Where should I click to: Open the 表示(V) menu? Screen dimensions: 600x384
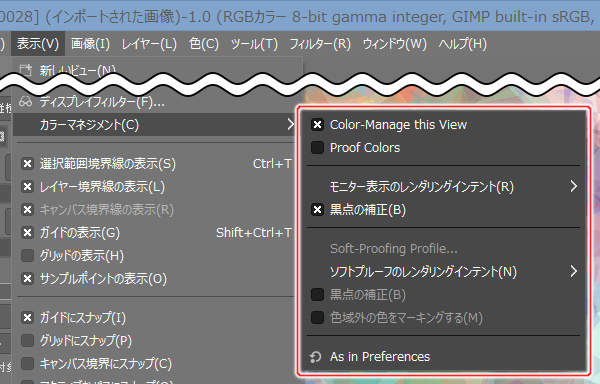[38, 44]
